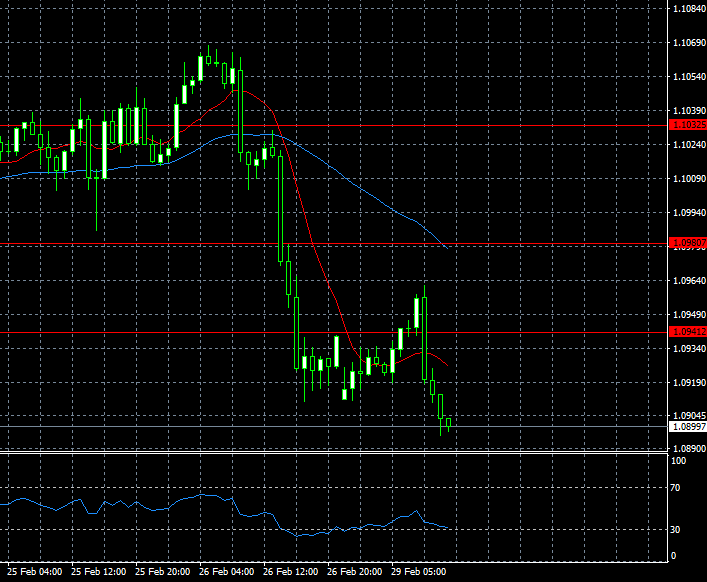Click the 25 Feb 04:00 time label

pyautogui.click(x=35, y=572)
